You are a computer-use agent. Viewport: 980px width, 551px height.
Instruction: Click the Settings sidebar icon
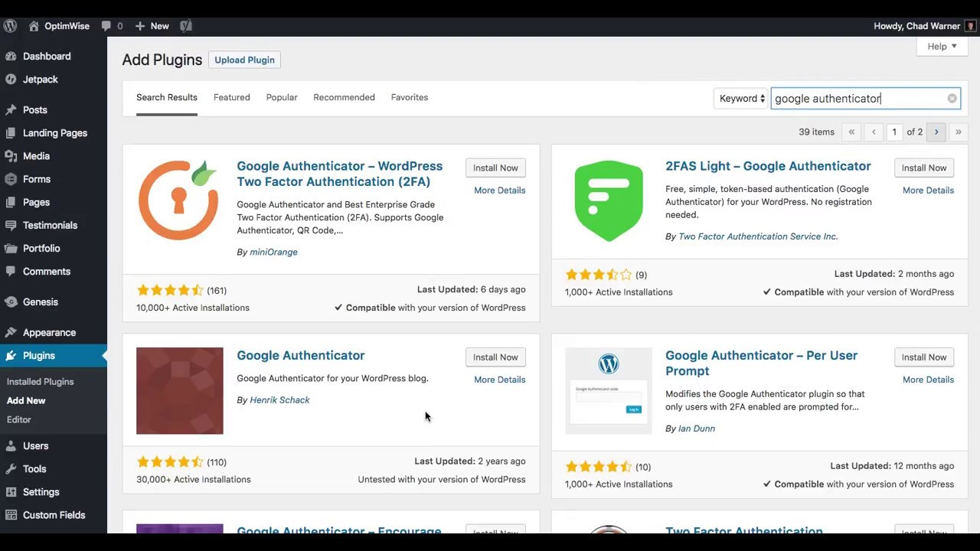(x=11, y=492)
